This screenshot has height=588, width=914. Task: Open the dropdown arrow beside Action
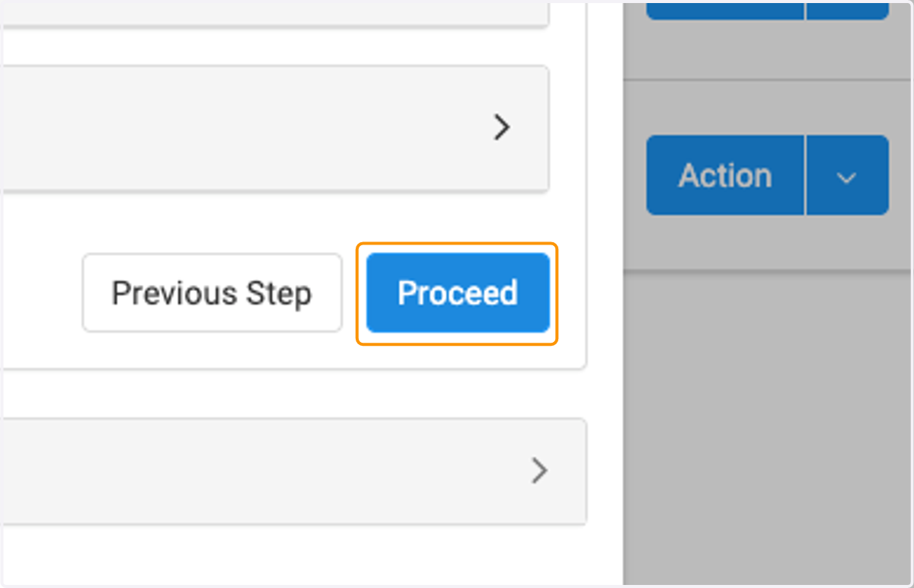click(847, 175)
